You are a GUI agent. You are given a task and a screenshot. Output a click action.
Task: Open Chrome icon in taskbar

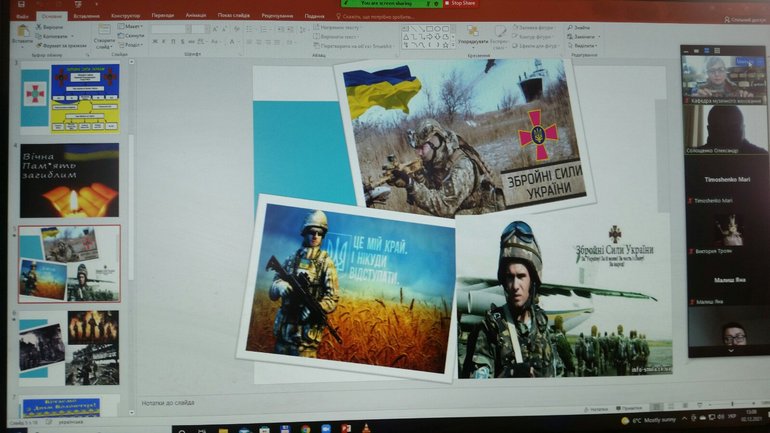[305, 429]
